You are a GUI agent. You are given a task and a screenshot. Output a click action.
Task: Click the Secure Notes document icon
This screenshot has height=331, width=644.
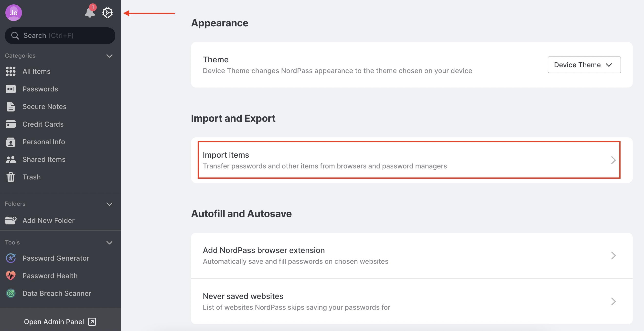11,106
